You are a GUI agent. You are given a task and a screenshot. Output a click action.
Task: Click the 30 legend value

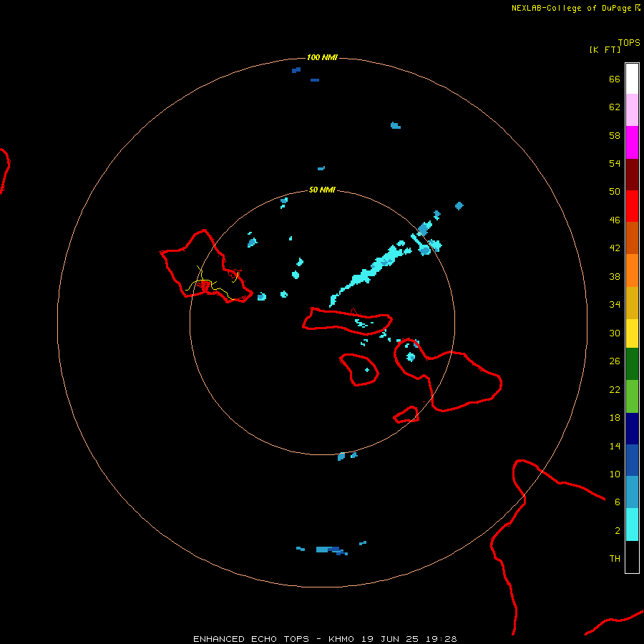[x=615, y=333]
